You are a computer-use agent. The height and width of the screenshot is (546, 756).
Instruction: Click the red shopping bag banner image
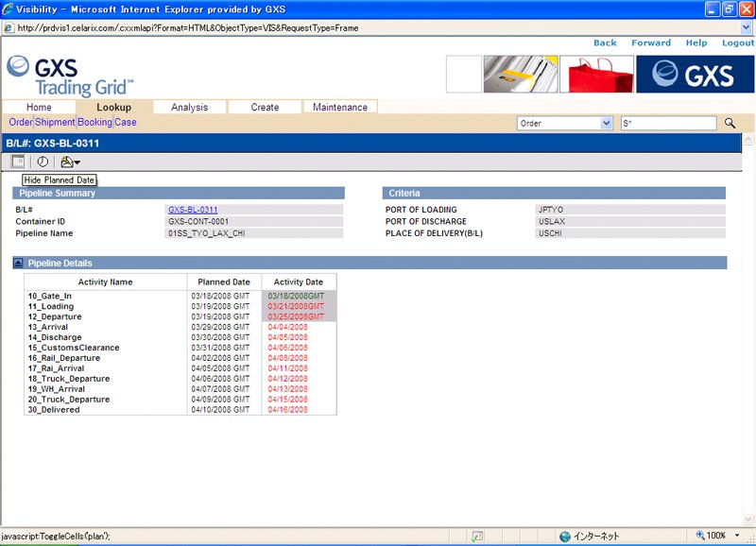[597, 75]
